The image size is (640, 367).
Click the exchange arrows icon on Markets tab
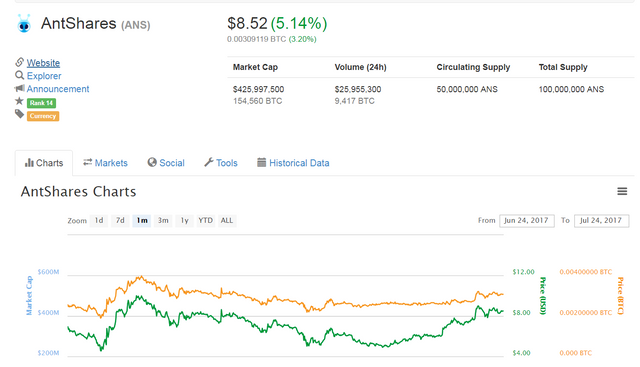[87, 162]
